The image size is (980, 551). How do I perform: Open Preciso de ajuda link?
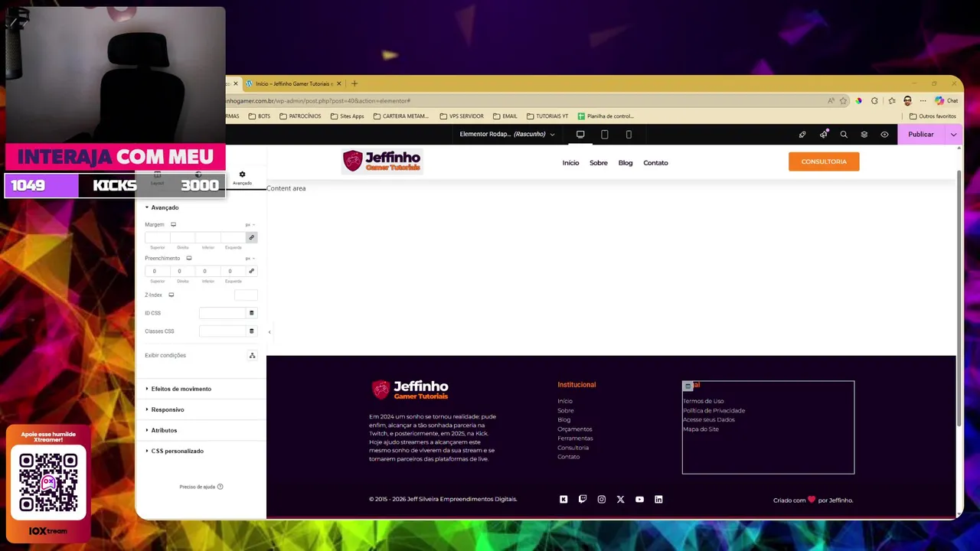coord(201,487)
